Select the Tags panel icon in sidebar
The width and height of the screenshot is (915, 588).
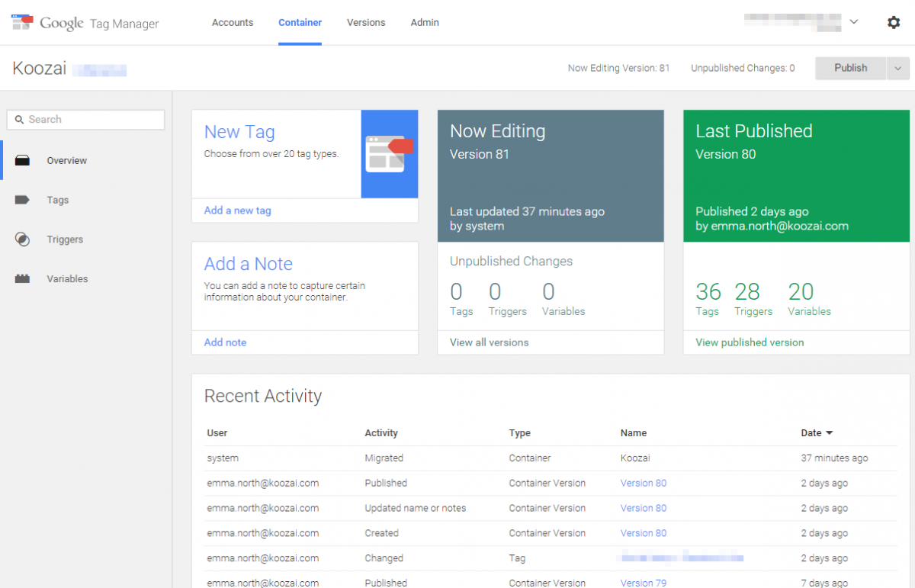pyautogui.click(x=24, y=199)
